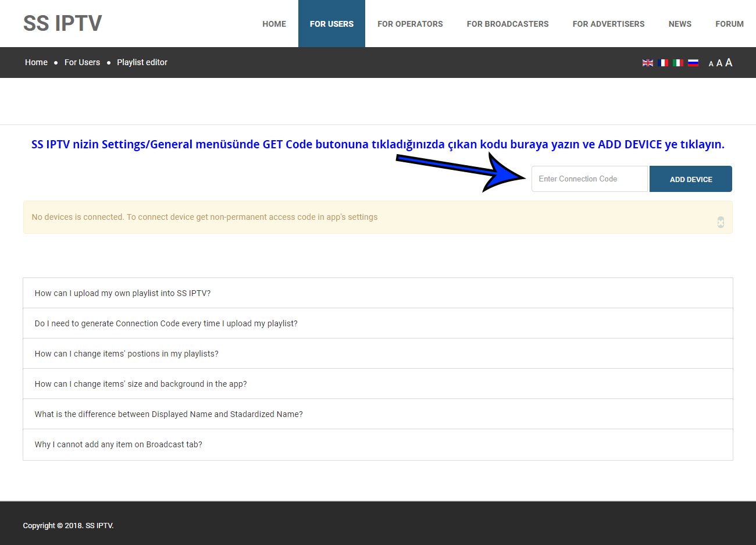Viewport: 756px width, 545px height.
Task: Click the Home breadcrumb link
Action: [x=36, y=62]
